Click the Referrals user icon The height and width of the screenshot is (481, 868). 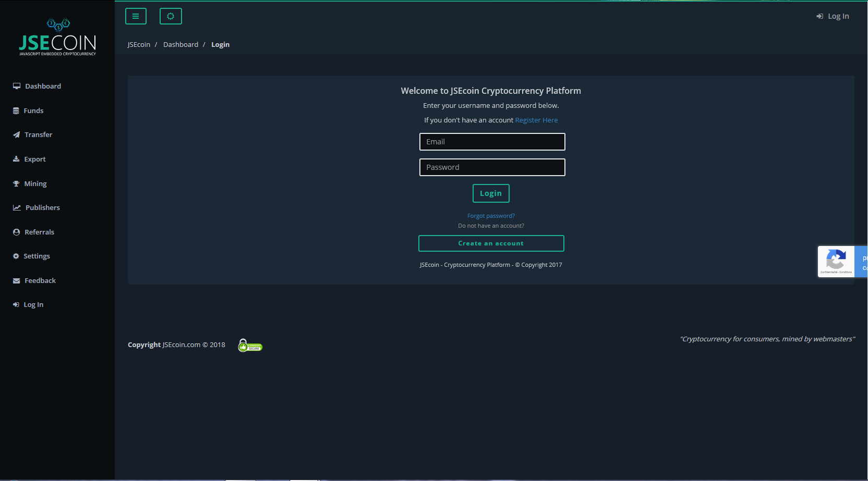(x=17, y=232)
